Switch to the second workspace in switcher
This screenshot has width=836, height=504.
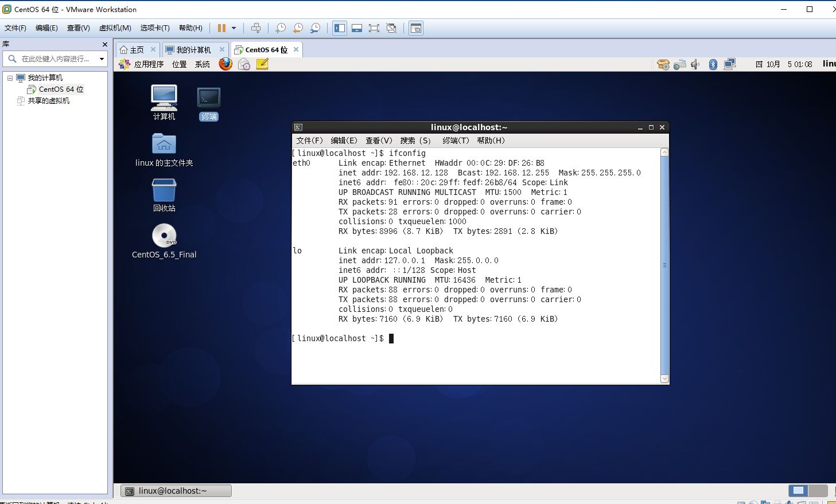point(818,491)
